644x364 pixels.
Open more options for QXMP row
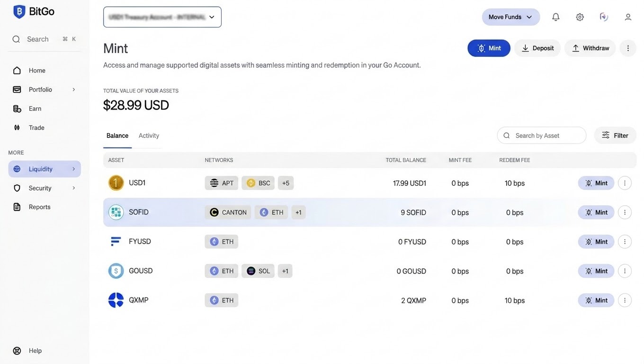pyautogui.click(x=625, y=300)
